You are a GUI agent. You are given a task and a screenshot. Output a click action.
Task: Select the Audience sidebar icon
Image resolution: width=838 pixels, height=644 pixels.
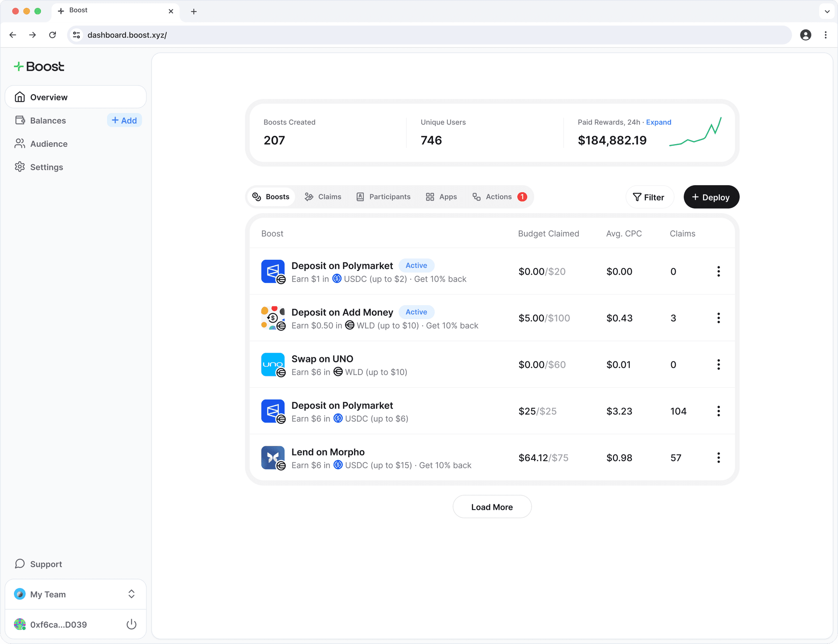(x=20, y=144)
